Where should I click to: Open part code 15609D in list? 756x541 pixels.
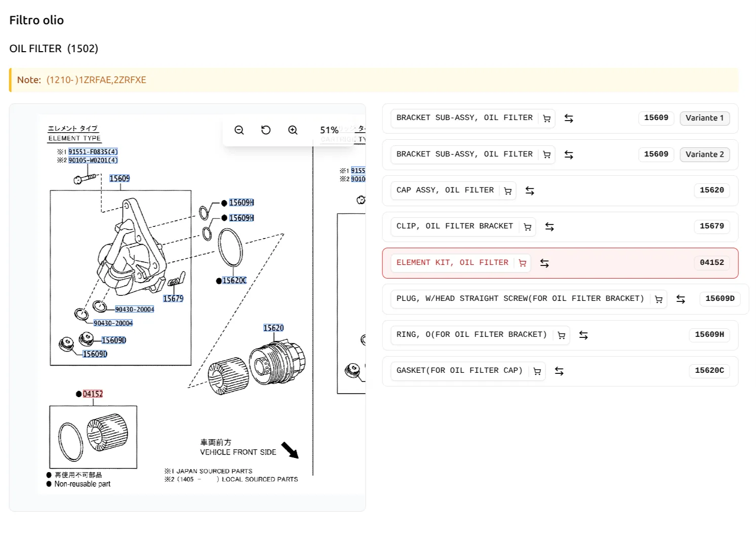pos(720,299)
